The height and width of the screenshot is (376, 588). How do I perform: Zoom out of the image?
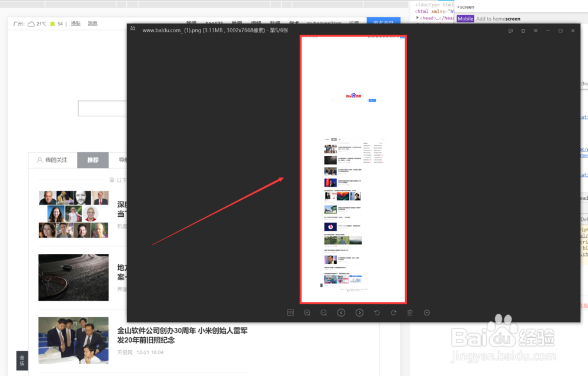(x=324, y=313)
